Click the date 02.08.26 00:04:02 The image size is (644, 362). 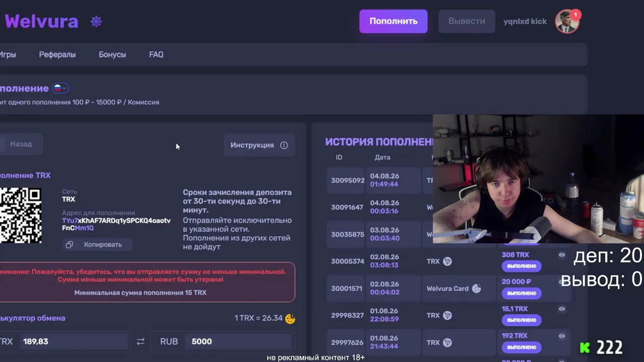[384, 289]
